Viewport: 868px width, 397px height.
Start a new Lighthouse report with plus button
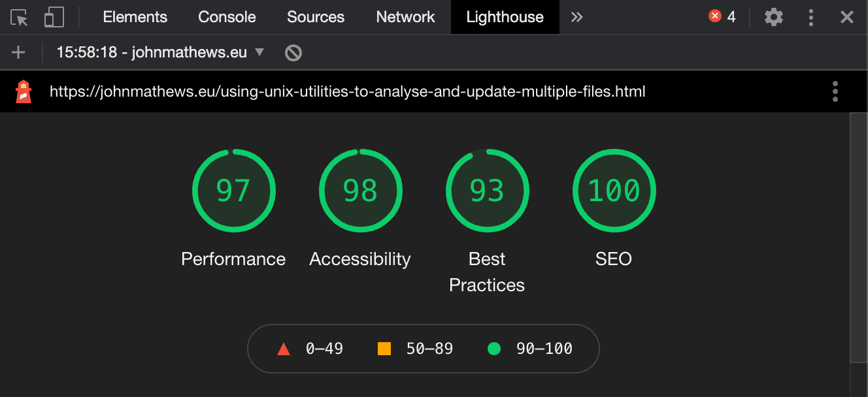pyautogui.click(x=18, y=52)
